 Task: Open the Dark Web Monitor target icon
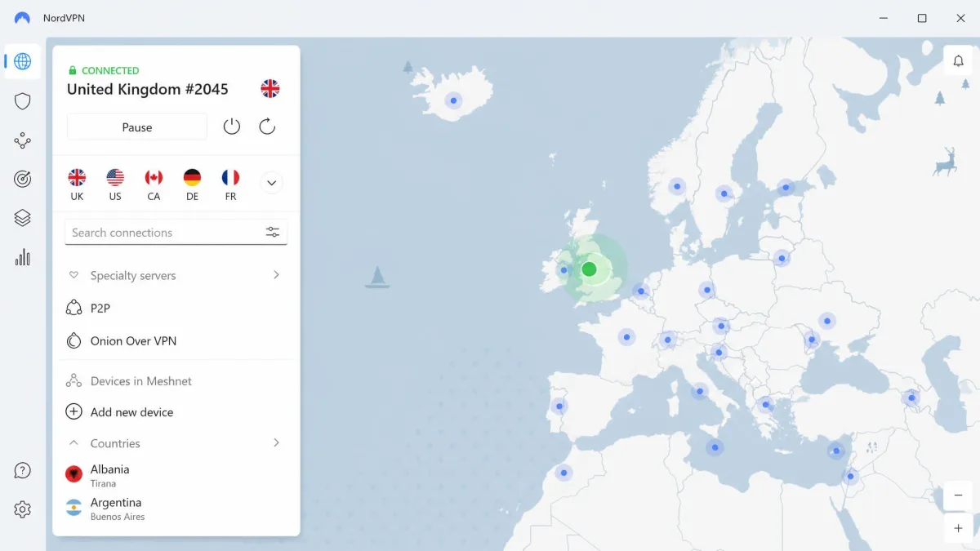pos(23,180)
